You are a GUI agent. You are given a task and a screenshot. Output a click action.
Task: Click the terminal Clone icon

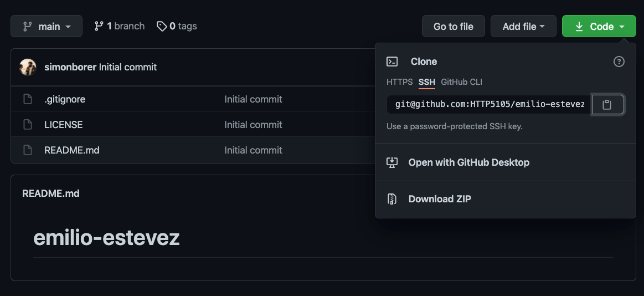point(392,62)
